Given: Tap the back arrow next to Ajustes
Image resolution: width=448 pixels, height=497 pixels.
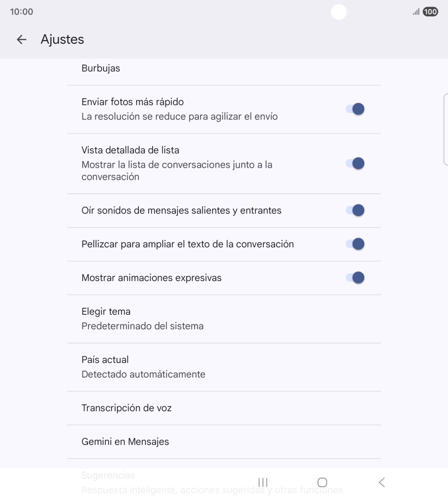Looking at the screenshot, I should click(21, 39).
